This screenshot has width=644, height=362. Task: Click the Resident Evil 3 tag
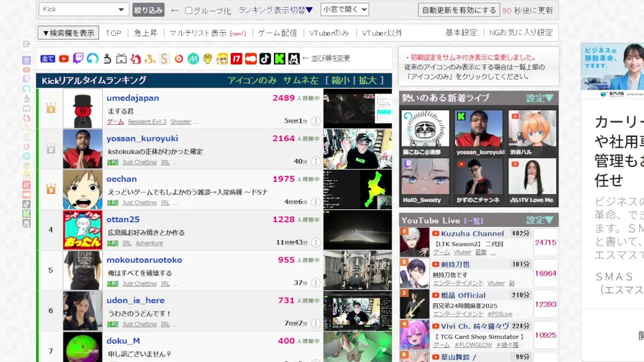(x=147, y=122)
